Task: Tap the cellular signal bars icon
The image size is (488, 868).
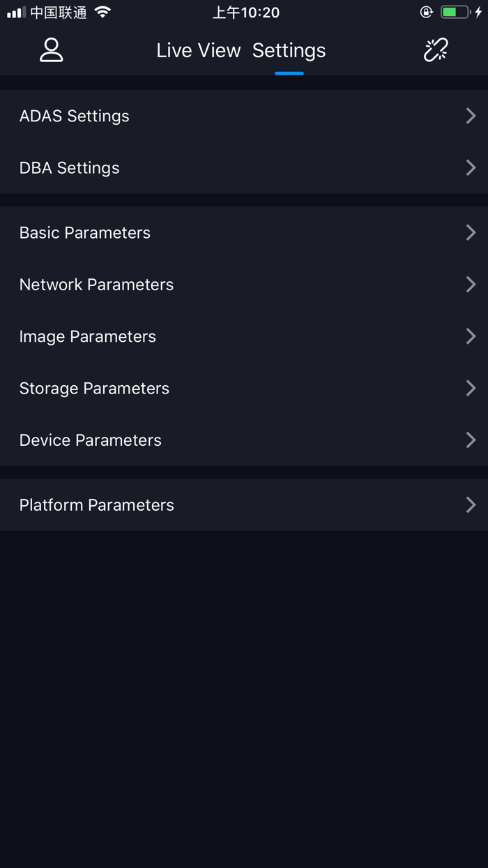Action: pos(16,13)
